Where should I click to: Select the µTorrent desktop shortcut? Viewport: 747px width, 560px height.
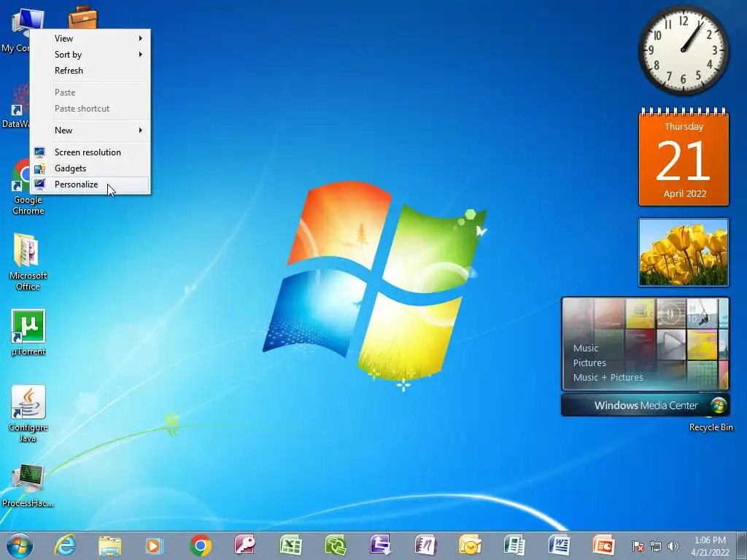(28, 332)
